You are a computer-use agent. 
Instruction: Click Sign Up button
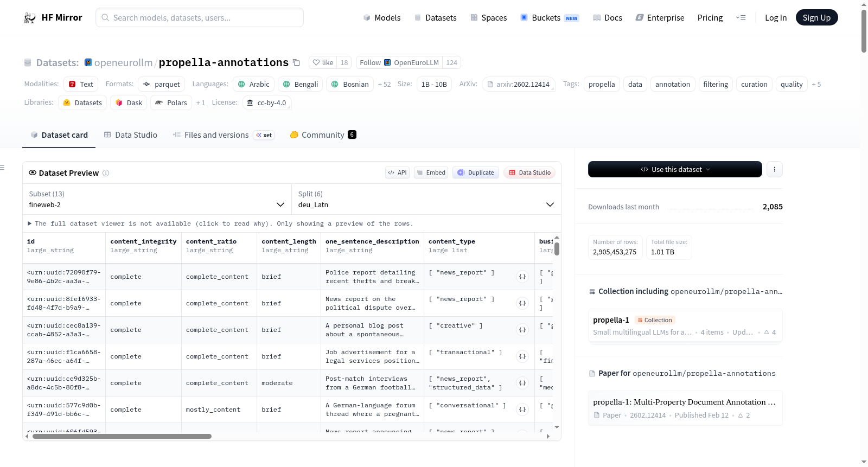816,18
